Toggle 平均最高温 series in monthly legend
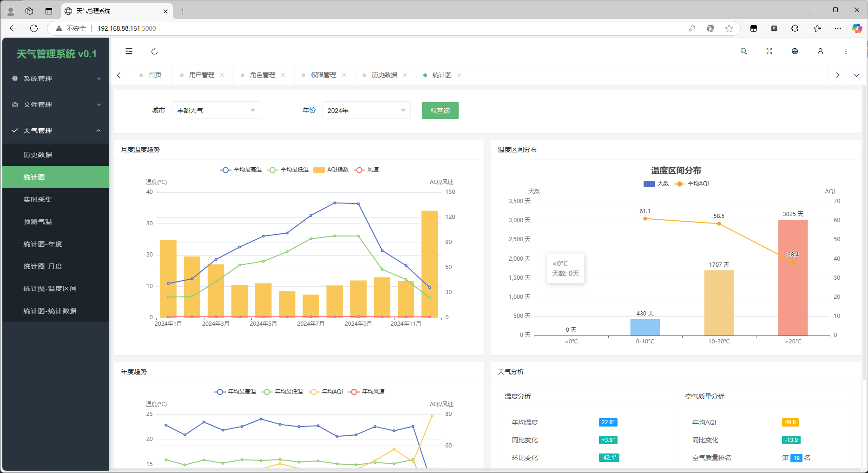This screenshot has width=868, height=473. tap(241, 170)
